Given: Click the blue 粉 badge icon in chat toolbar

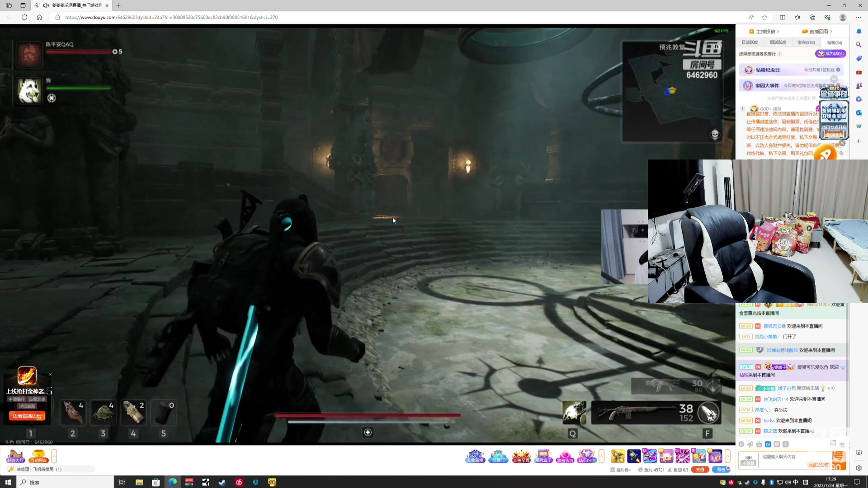Looking at the screenshot, I should click(768, 445).
